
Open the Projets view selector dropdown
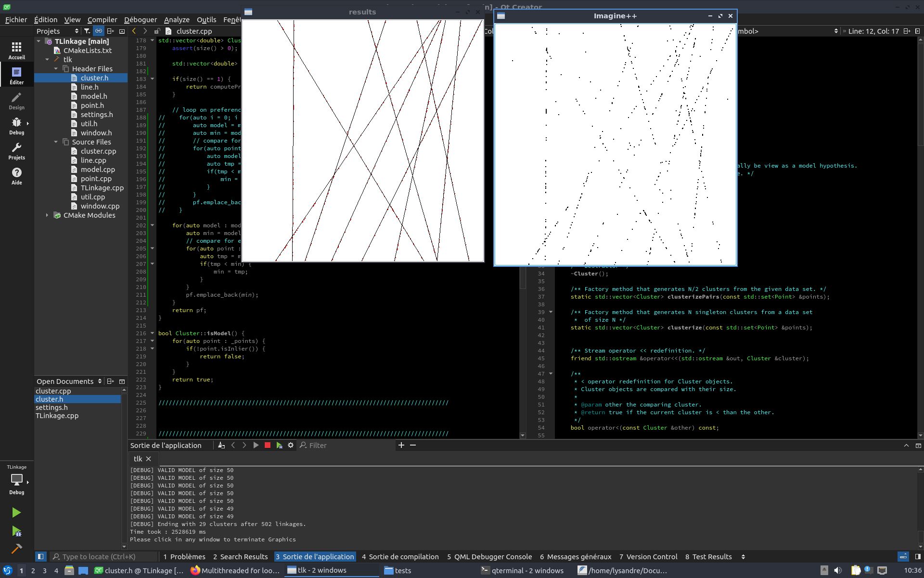point(57,31)
